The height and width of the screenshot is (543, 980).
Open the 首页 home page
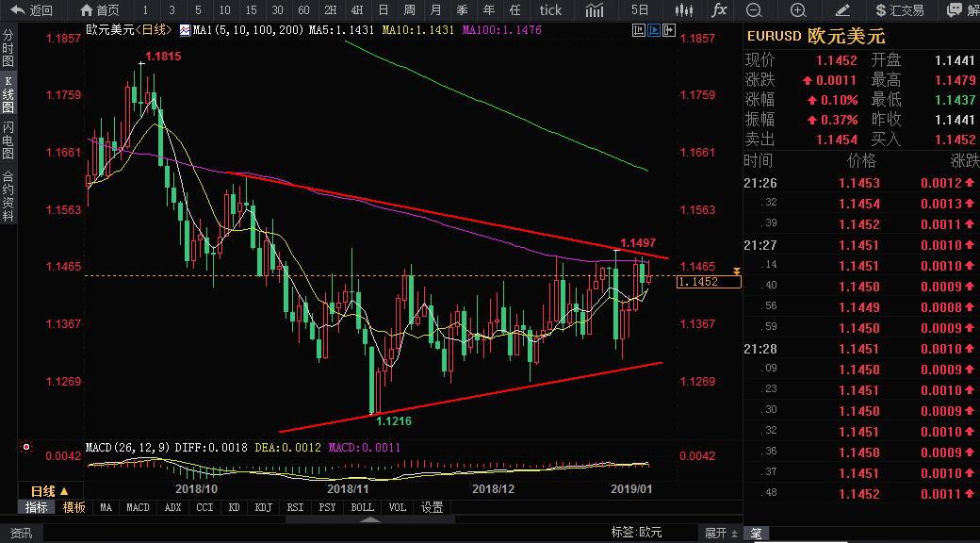click(x=100, y=10)
